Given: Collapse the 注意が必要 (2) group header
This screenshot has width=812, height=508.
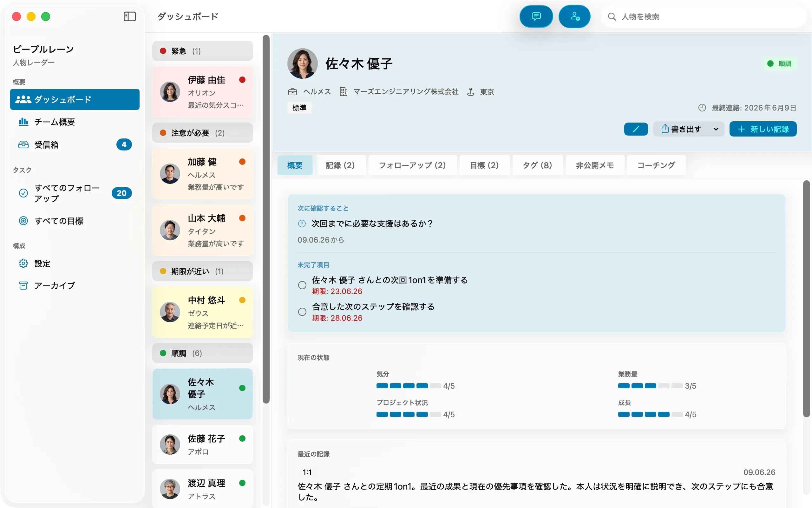Looking at the screenshot, I should [x=202, y=133].
